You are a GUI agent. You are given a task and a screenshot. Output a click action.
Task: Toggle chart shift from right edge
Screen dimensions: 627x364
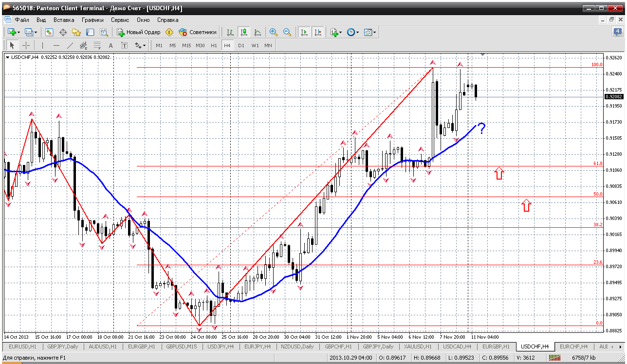click(318, 32)
